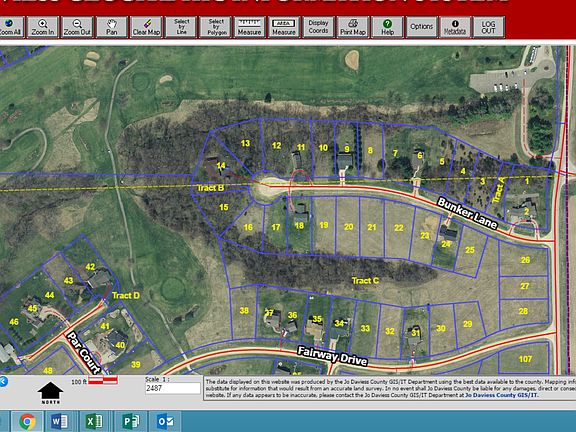Click parcel lot number 15

[224, 207]
